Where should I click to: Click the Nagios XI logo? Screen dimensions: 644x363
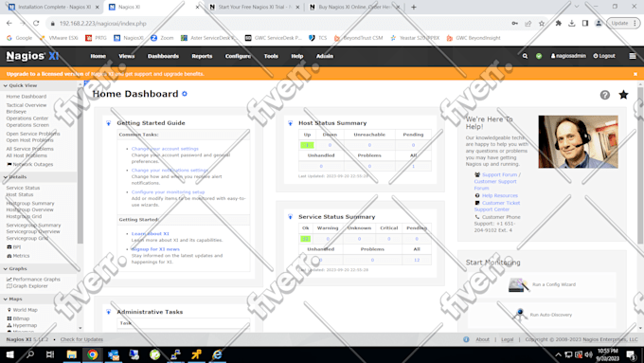tap(32, 56)
